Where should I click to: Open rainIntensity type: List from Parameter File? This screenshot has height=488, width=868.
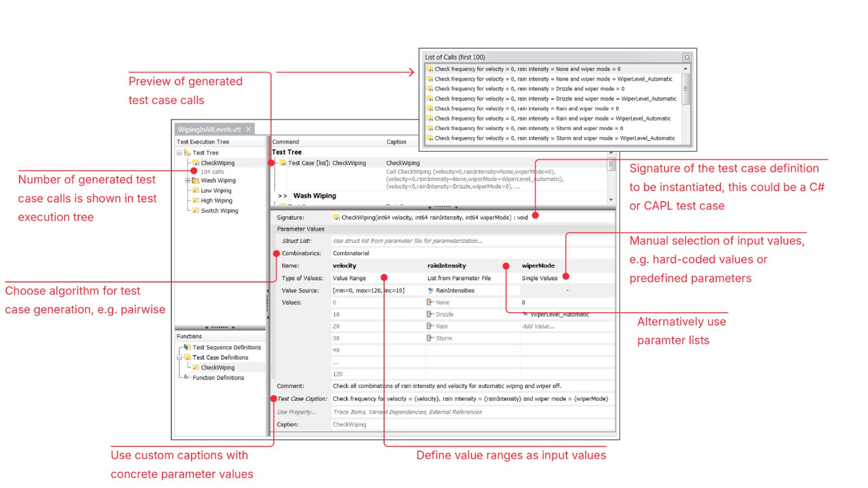pos(473,278)
